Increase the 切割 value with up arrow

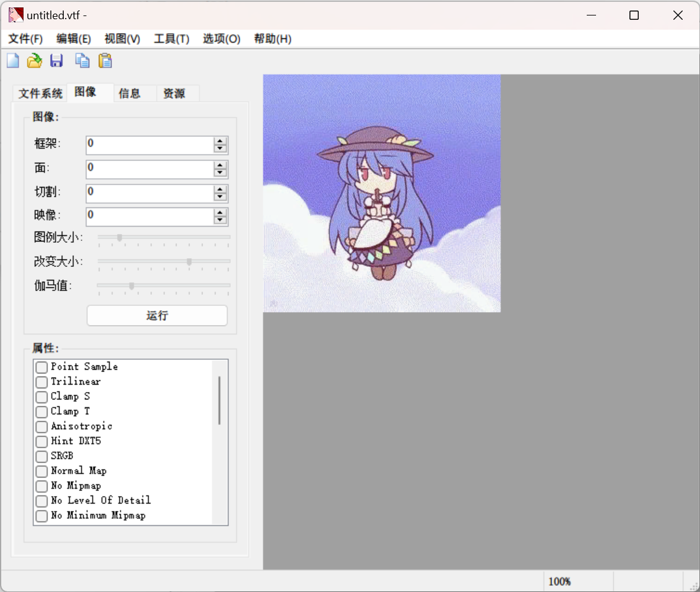point(220,189)
